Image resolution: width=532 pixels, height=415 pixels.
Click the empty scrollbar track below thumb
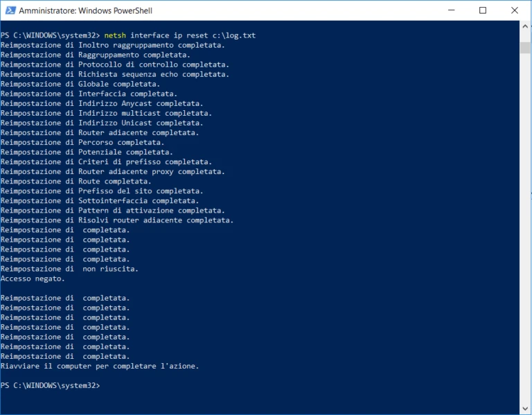pos(525,227)
